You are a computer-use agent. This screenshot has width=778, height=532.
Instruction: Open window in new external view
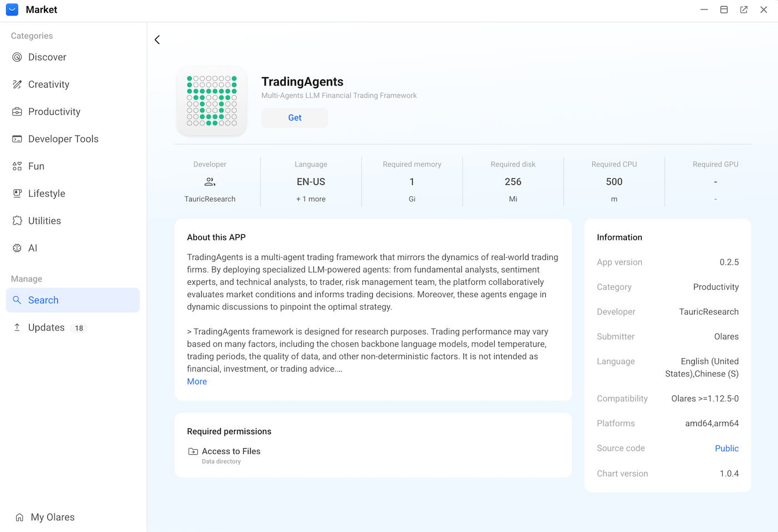coord(744,9)
